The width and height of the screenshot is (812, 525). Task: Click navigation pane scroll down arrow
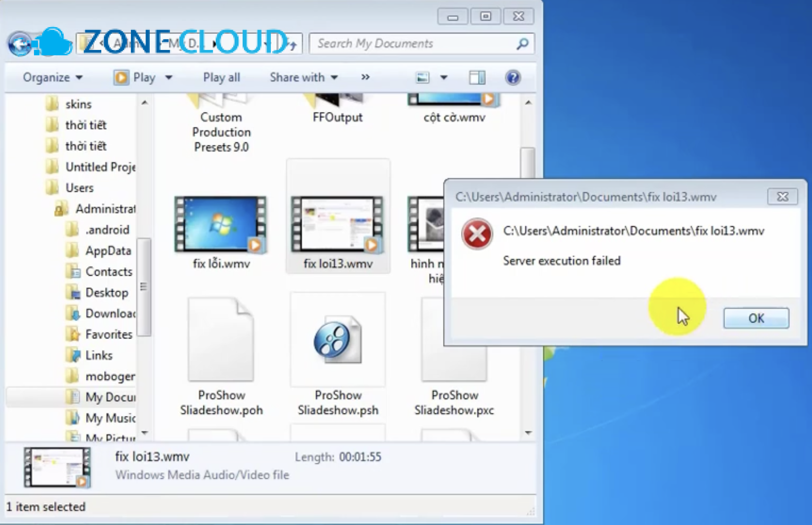(145, 433)
